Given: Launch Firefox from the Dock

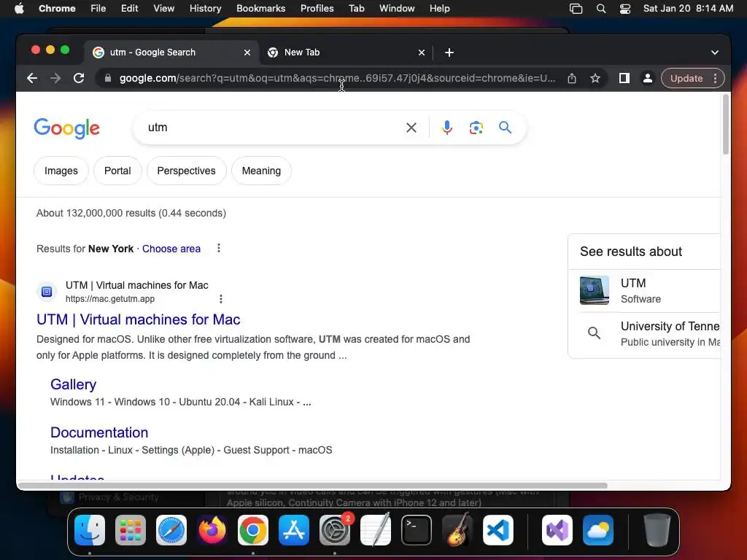Looking at the screenshot, I should click(x=212, y=530).
